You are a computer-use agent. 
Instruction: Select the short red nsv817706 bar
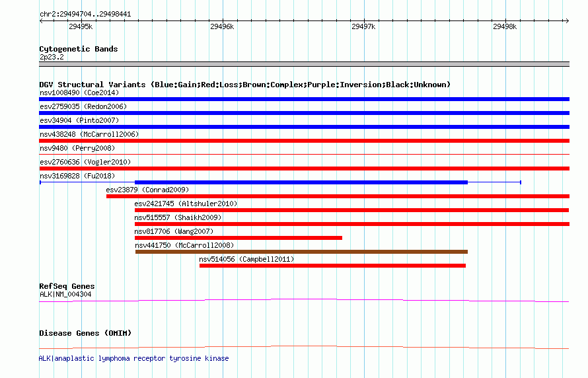click(x=238, y=238)
